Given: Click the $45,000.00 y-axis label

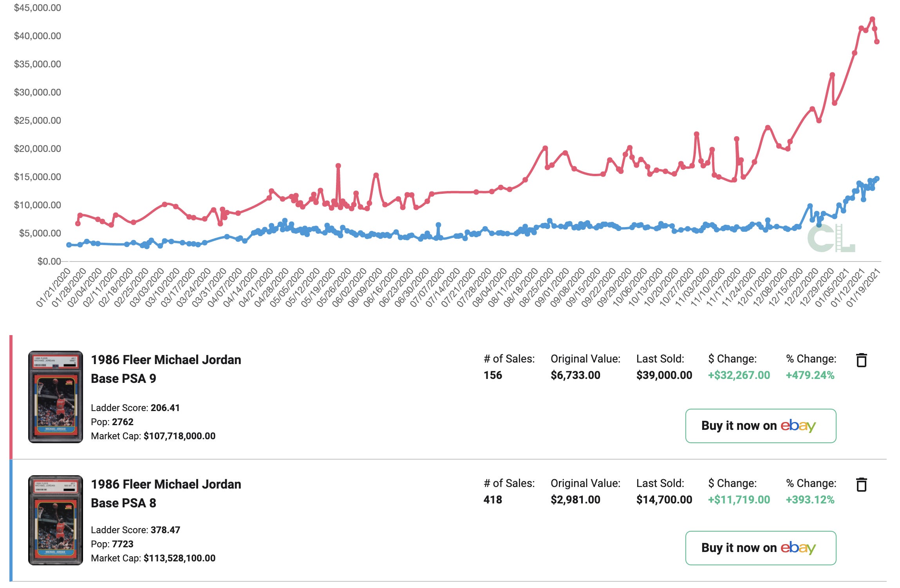Looking at the screenshot, I should (x=37, y=8).
